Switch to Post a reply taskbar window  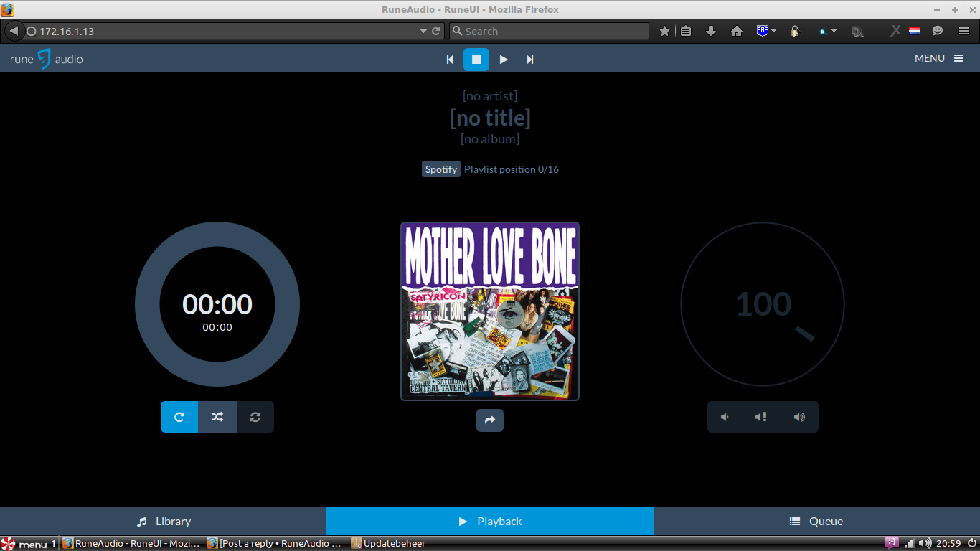point(275,544)
